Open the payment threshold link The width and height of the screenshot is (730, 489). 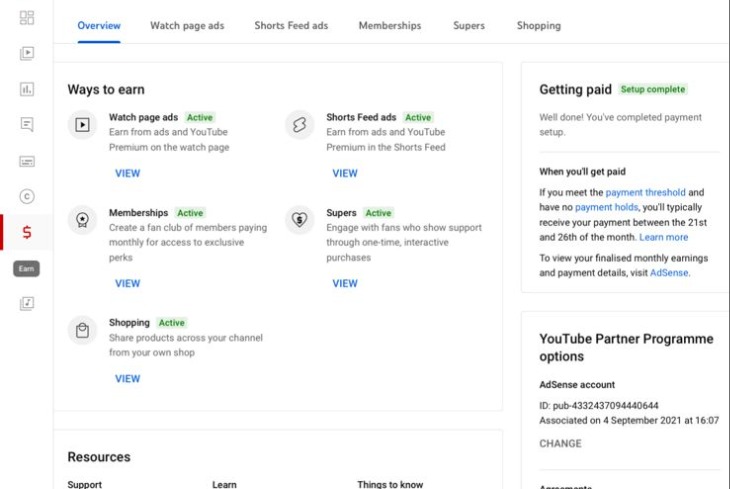click(645, 192)
